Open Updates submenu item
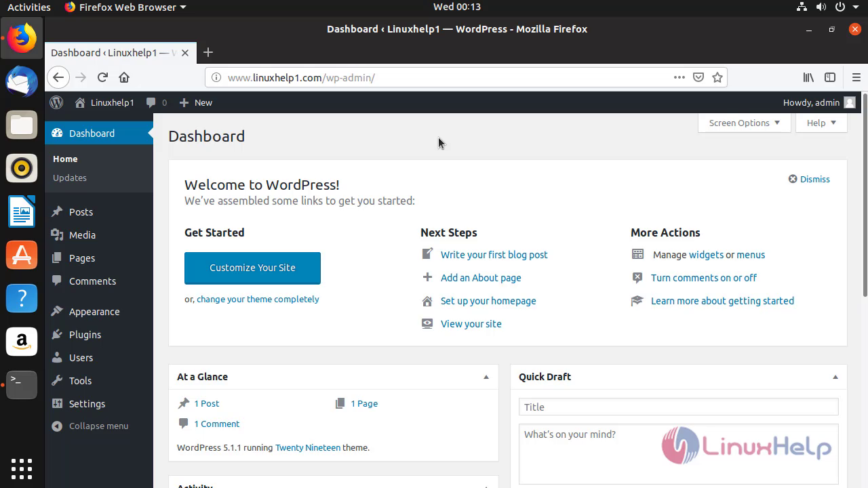This screenshot has width=868, height=488. coord(70,178)
